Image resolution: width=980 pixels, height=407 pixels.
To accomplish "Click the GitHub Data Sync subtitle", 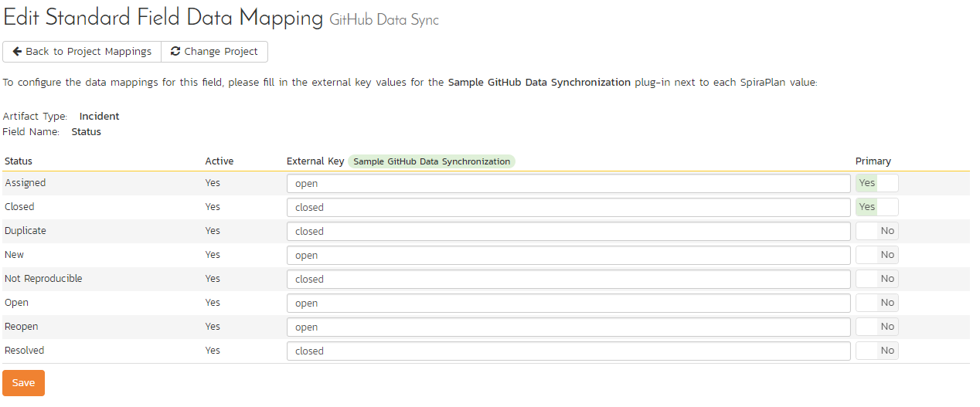I will tap(384, 21).
